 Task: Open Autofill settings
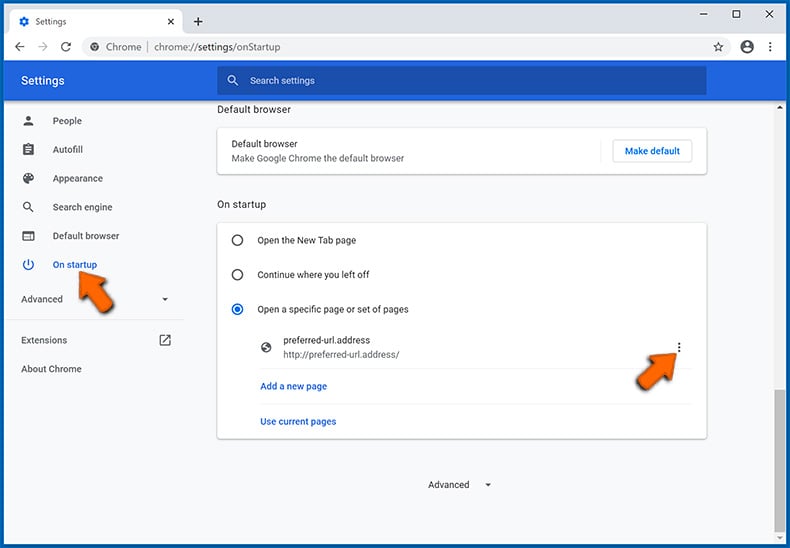68,150
